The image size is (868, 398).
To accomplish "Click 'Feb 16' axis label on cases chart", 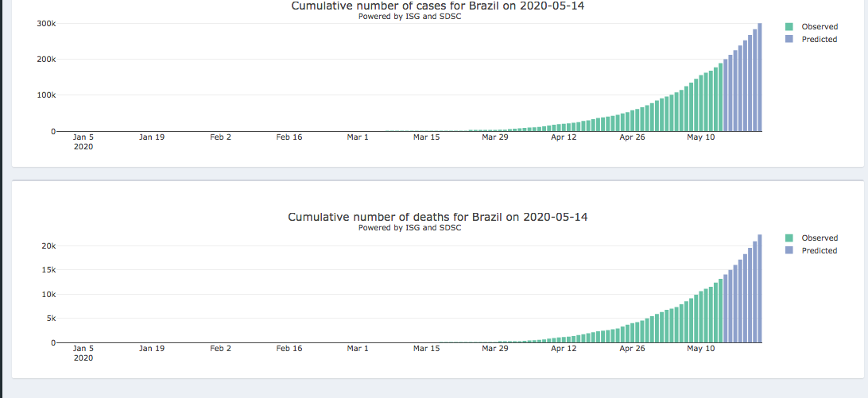I will 289,137.
